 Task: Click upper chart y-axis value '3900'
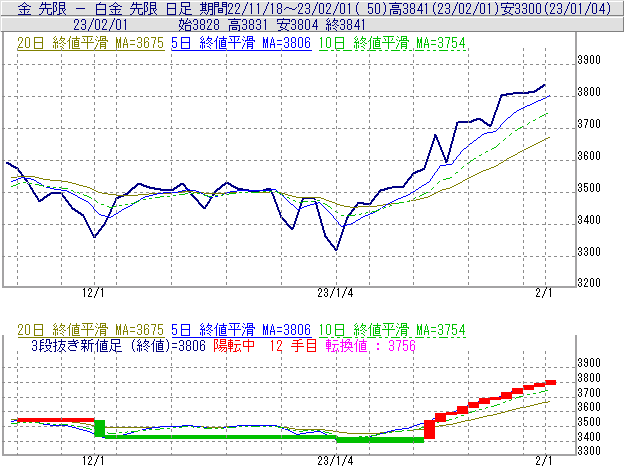click(x=589, y=60)
